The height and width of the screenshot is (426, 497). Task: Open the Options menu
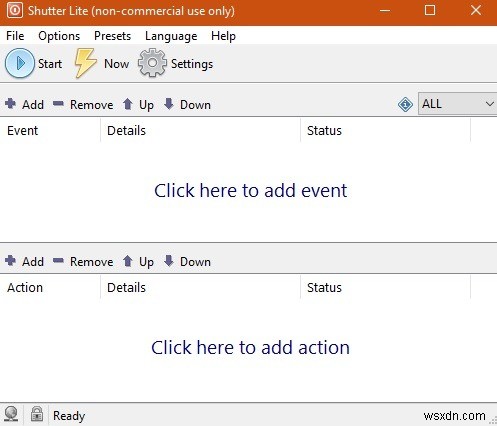pyautogui.click(x=59, y=36)
